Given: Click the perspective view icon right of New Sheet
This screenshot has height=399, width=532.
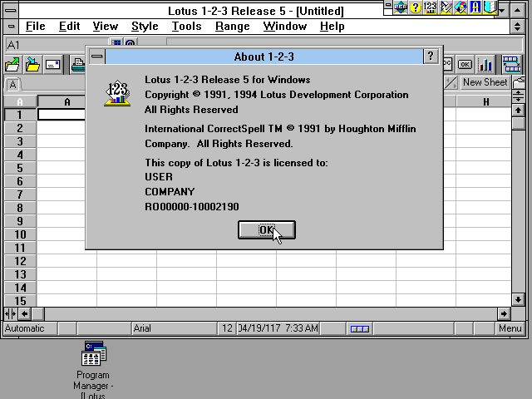Looking at the screenshot, I should (519, 82).
